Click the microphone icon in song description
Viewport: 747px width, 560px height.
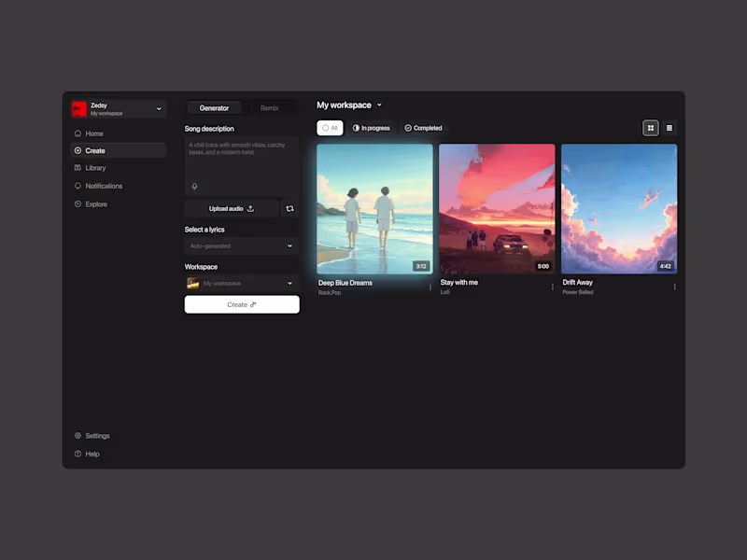pos(194,186)
